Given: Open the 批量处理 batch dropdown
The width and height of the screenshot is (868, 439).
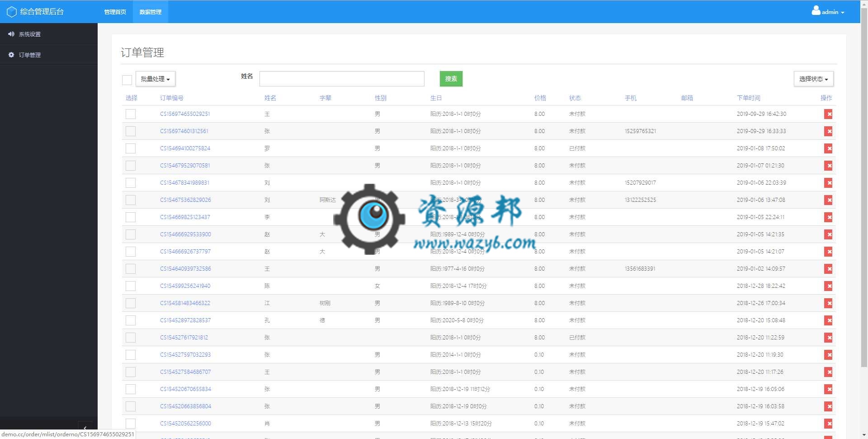Looking at the screenshot, I should [156, 79].
